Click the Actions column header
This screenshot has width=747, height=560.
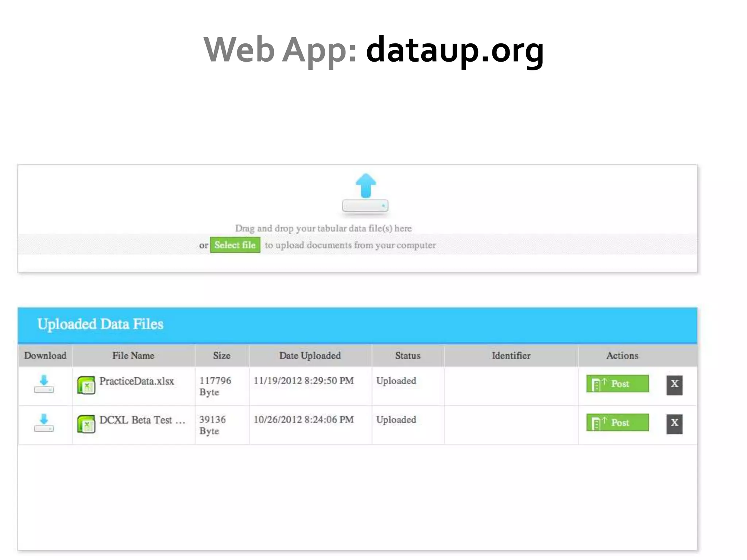(622, 355)
